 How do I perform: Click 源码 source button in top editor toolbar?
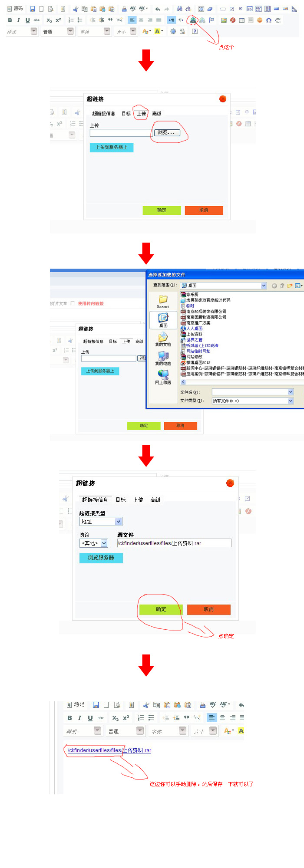pos(15,9)
